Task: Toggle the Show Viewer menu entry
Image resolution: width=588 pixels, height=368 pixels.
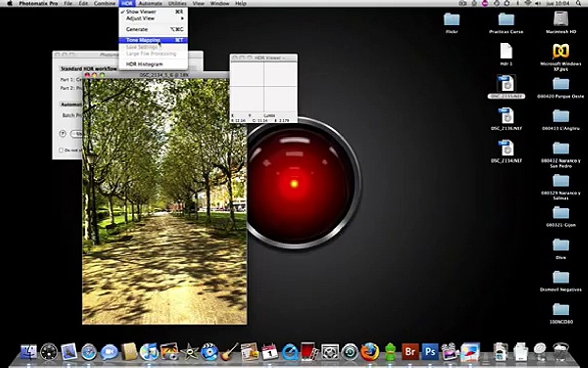Action: point(153,12)
